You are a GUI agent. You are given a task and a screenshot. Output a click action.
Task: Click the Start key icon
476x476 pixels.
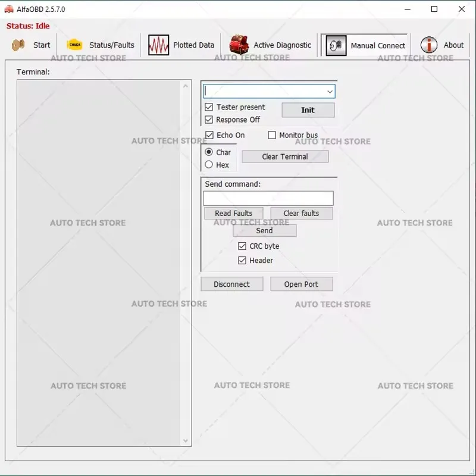click(18, 45)
